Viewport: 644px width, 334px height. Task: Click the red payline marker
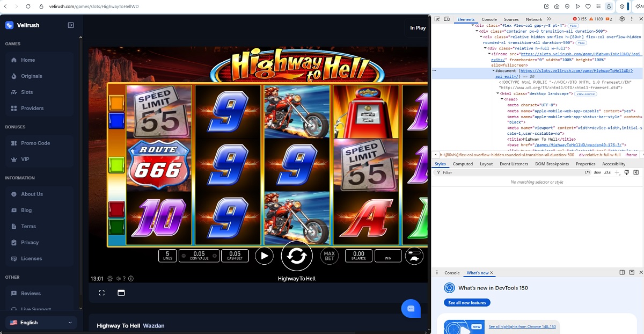click(116, 209)
